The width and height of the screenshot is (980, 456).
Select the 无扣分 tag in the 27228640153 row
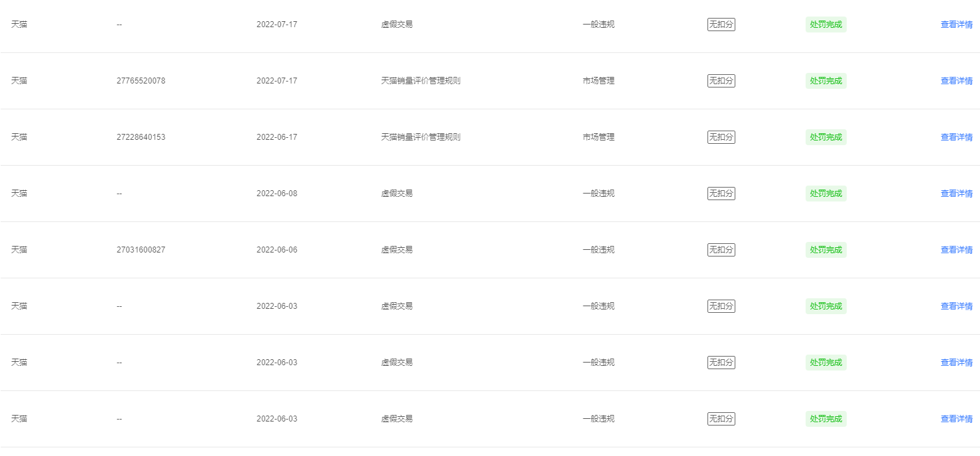(x=721, y=137)
